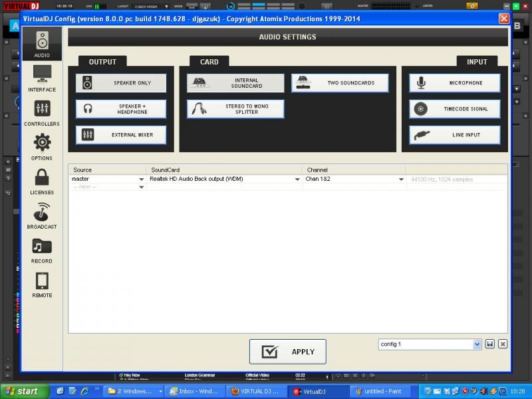Choose Internal Soundcard option
Image resolution: width=532 pixels, height=399 pixels.
[x=235, y=82]
